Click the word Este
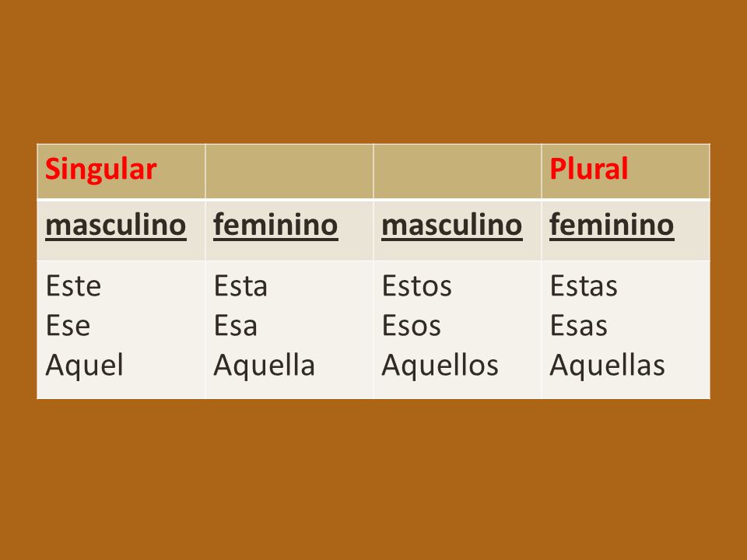This screenshot has width=747, height=560. (73, 286)
